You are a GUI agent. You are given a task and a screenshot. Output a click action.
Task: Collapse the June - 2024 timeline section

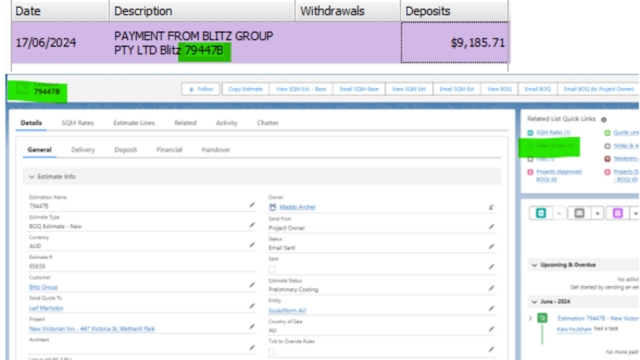[x=534, y=302]
